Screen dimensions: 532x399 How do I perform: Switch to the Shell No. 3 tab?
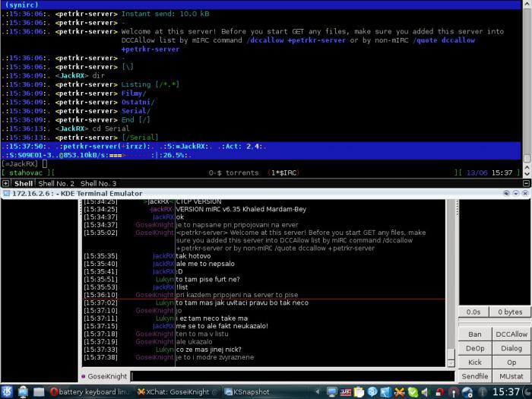click(98, 184)
